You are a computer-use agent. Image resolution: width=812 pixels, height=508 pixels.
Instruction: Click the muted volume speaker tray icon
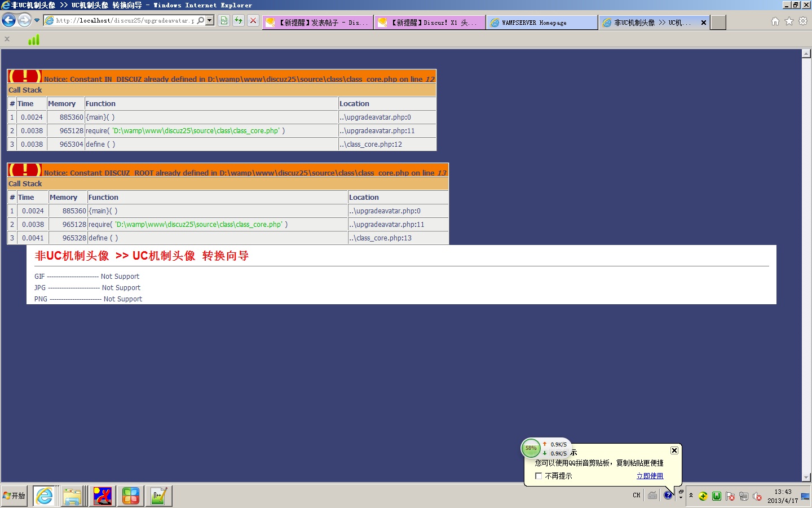point(757,496)
